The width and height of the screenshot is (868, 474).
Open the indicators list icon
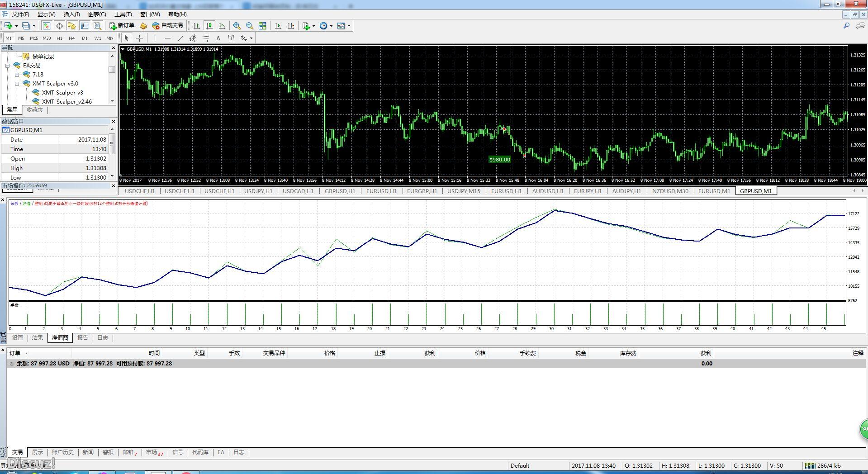point(306,26)
